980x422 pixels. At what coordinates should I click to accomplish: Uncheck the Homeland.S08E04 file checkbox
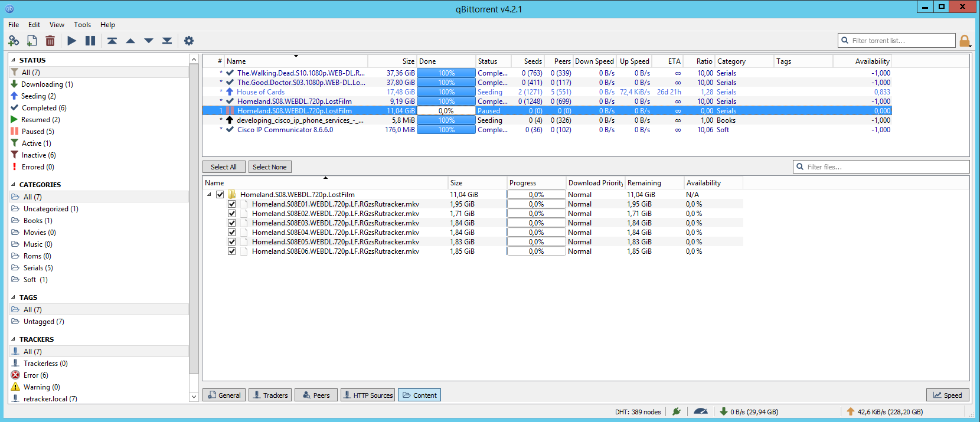click(232, 233)
